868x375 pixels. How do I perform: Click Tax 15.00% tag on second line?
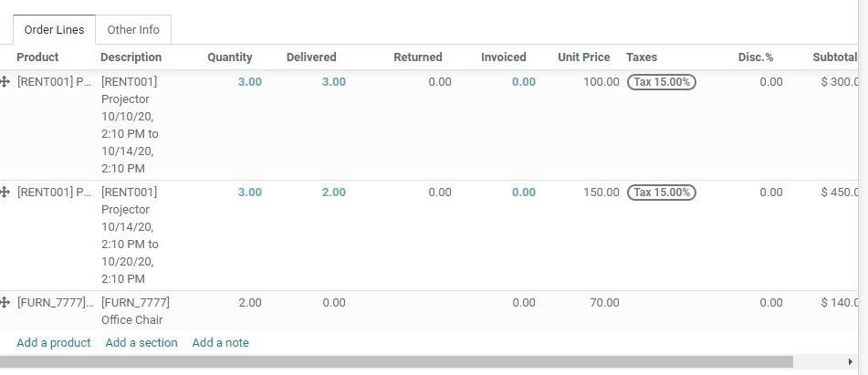point(661,193)
